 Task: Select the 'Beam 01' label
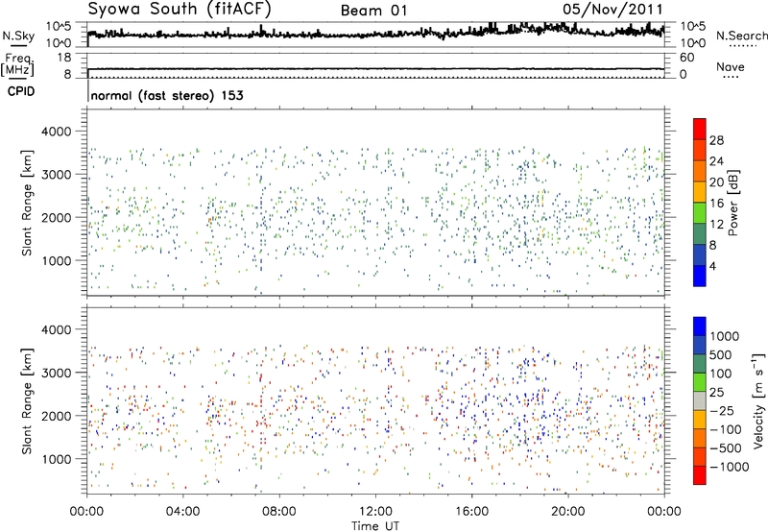(x=373, y=11)
